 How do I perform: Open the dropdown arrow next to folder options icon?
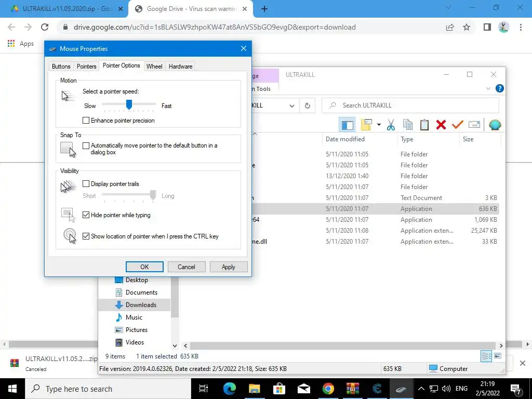pos(379,125)
